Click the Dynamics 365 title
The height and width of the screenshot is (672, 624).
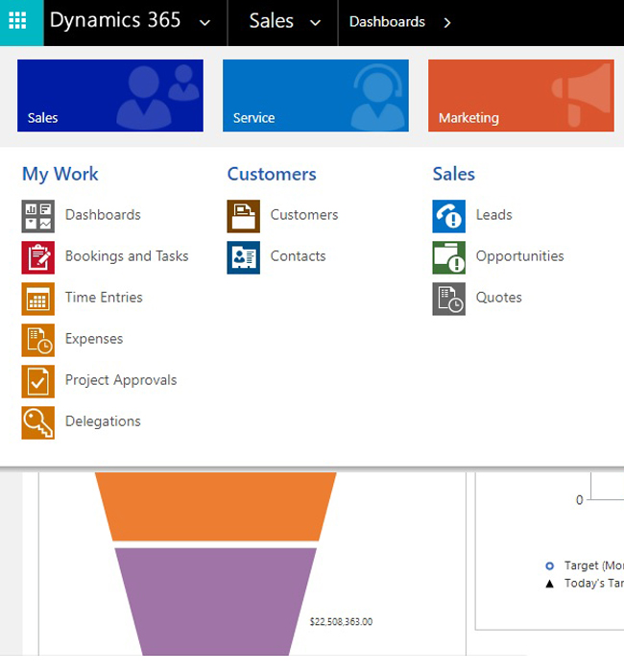pos(115,20)
